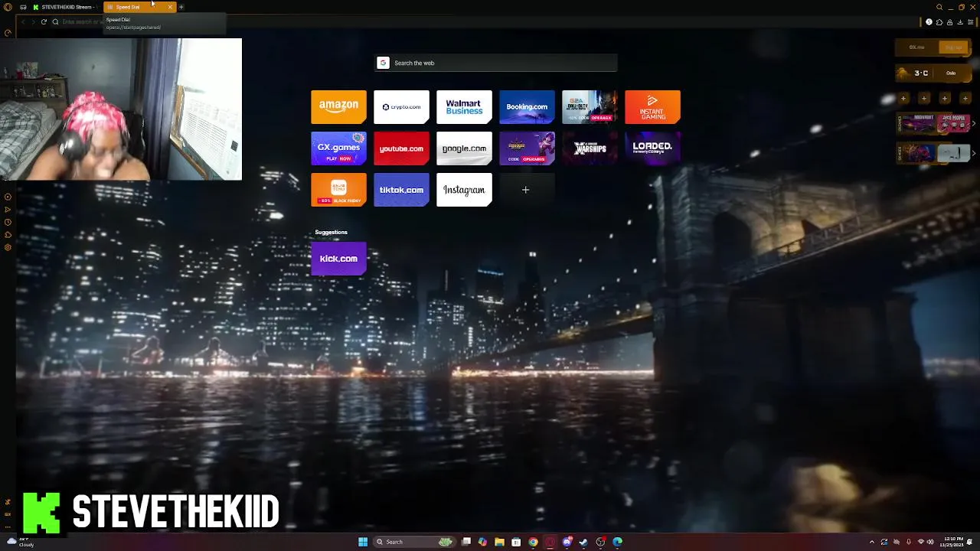This screenshot has width=980, height=551.
Task: Open the kick.com suggestion tile
Action: pos(338,259)
